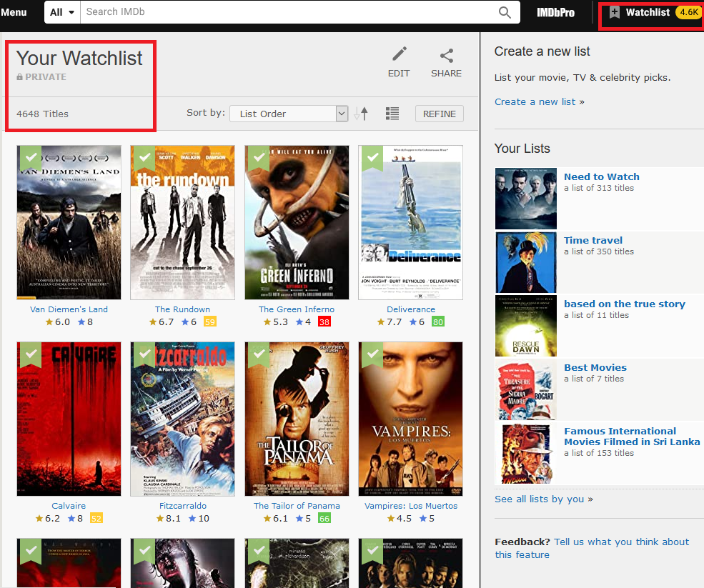Click the Indiana Jones list thumbnail

[526, 453]
